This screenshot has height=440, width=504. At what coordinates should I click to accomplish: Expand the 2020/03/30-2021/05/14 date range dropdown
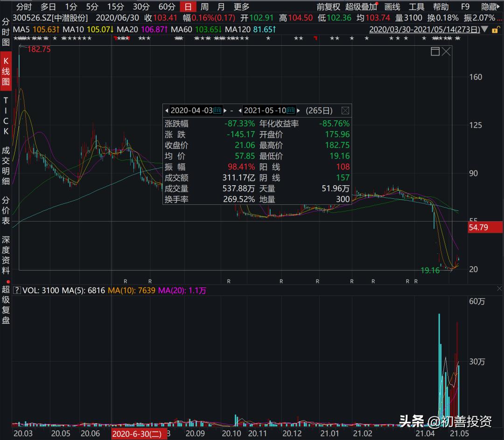pyautogui.click(x=485, y=29)
